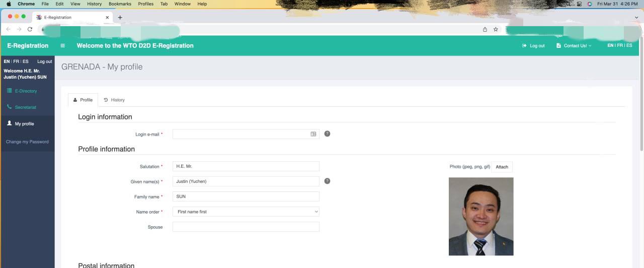644x268 pixels.
Task: Switch to the History tab
Action: (114, 100)
